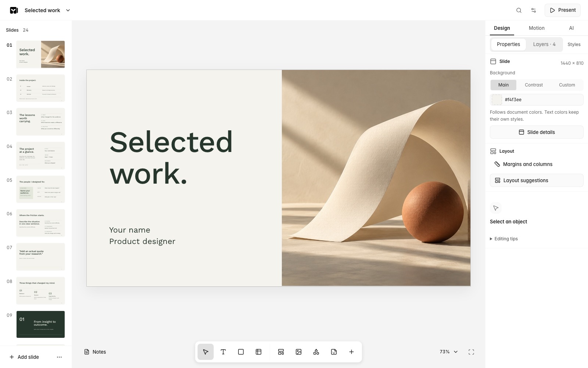Click the 'Selected work.' heading on slide

tap(171, 157)
